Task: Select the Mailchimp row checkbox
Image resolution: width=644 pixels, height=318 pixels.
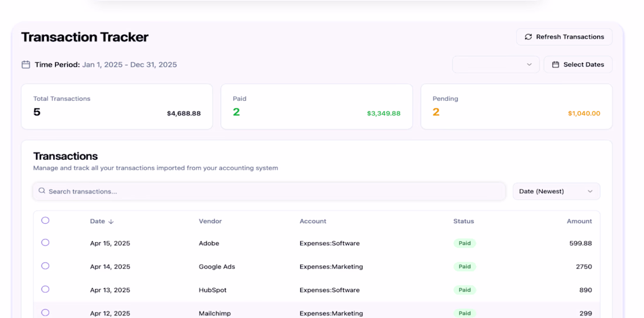Action: 45,313
